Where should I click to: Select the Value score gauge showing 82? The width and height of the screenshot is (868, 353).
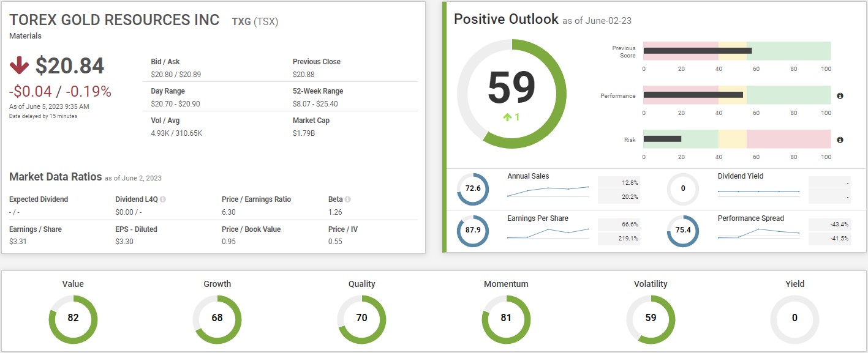[73, 319]
